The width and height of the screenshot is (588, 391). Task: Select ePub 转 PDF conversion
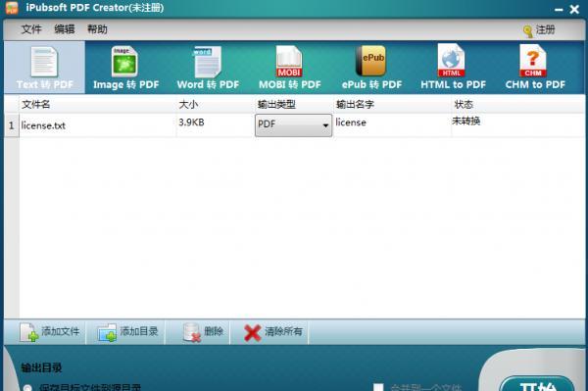371,68
